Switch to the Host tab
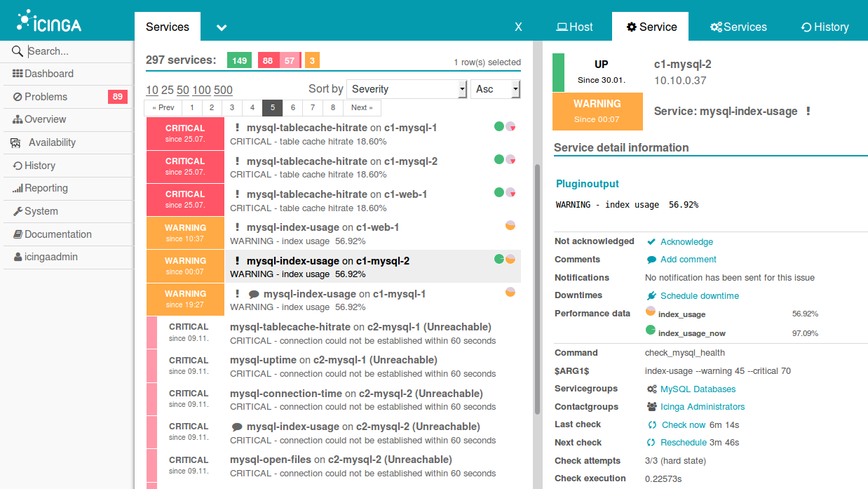 pyautogui.click(x=574, y=27)
